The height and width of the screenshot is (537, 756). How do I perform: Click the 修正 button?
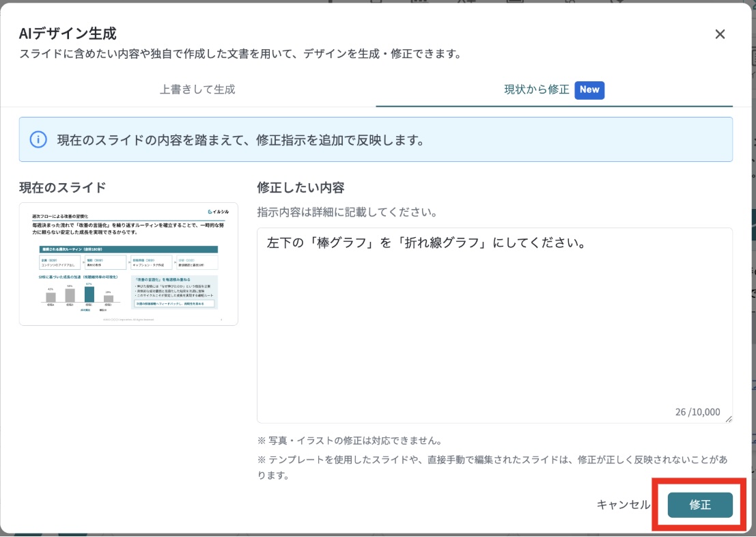coord(700,505)
